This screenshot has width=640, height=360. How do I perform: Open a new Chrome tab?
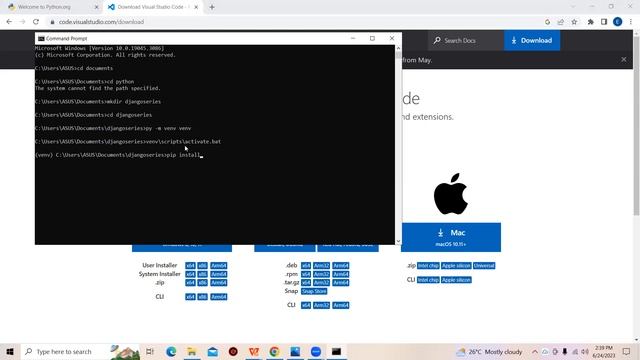click(x=212, y=7)
